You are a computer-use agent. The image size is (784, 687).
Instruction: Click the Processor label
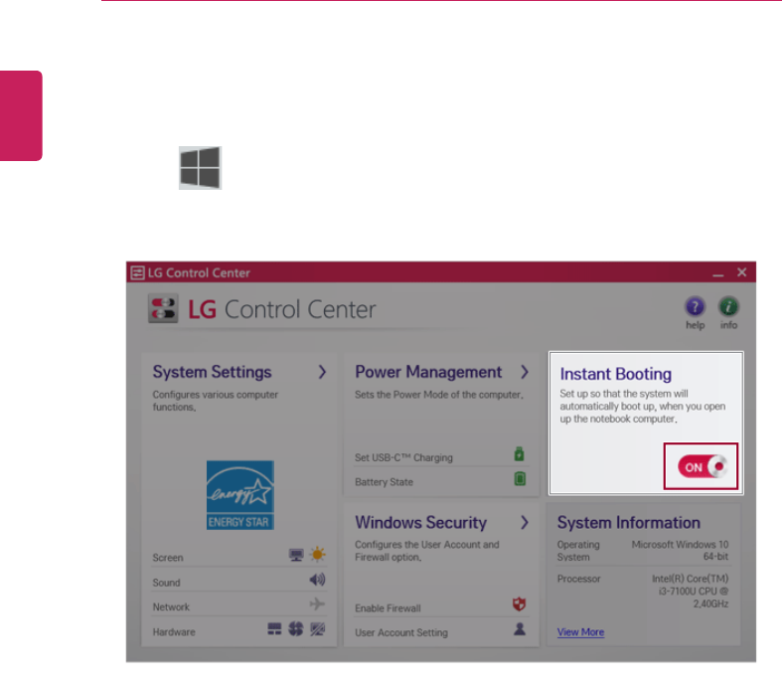[578, 579]
